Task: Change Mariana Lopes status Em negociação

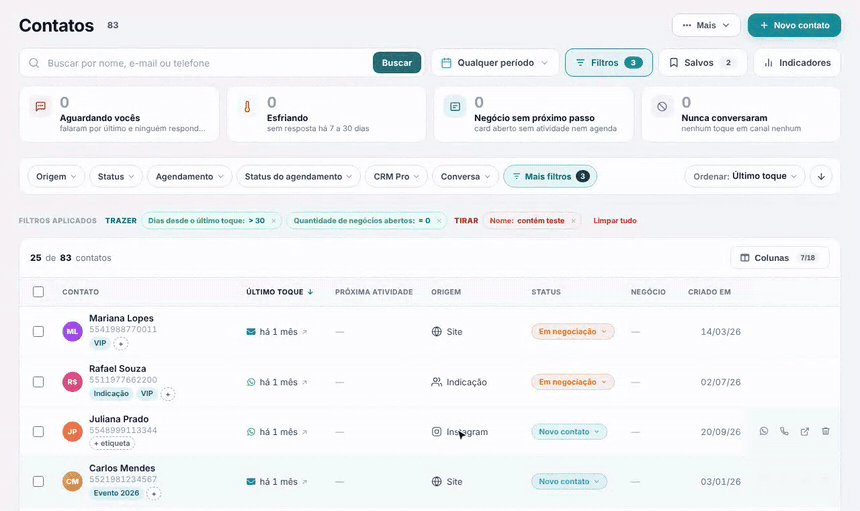Action: (573, 332)
